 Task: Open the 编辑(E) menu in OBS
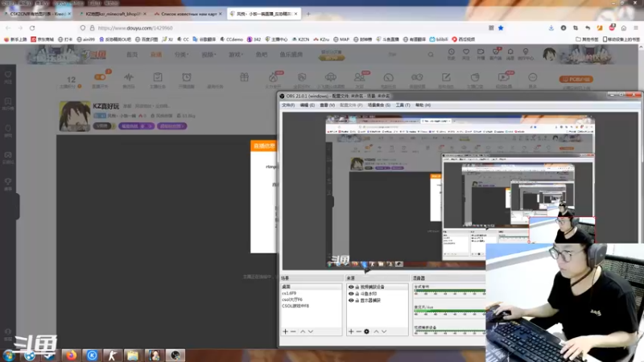[308, 105]
